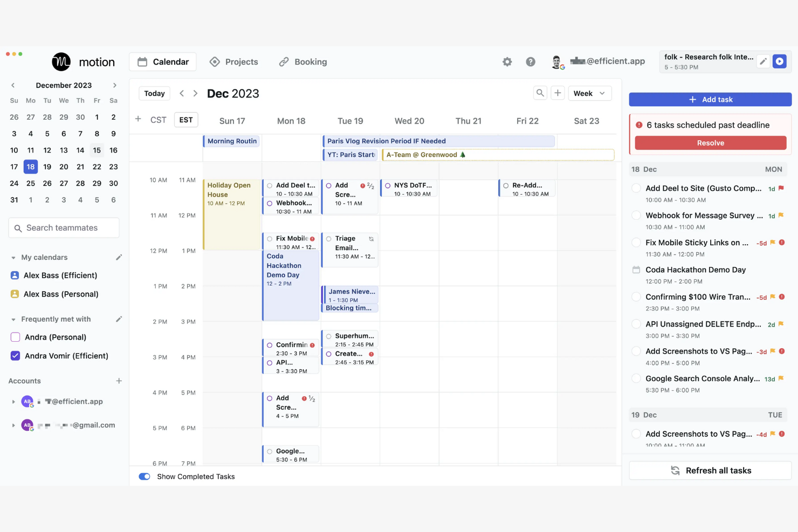798x532 pixels.
Task: Click Resolve for past deadline tasks
Action: pyautogui.click(x=710, y=142)
